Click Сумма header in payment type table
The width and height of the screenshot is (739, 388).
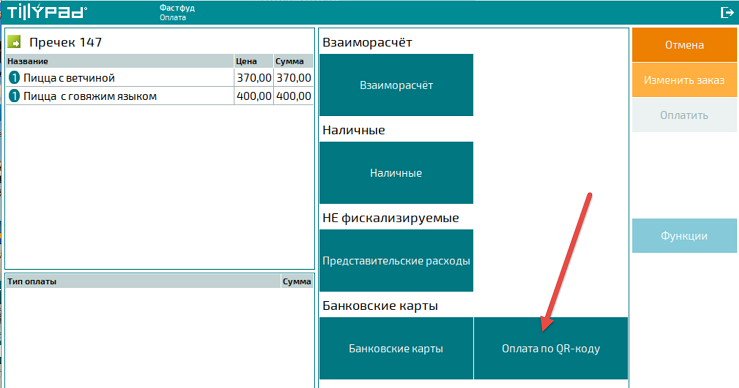tap(297, 281)
